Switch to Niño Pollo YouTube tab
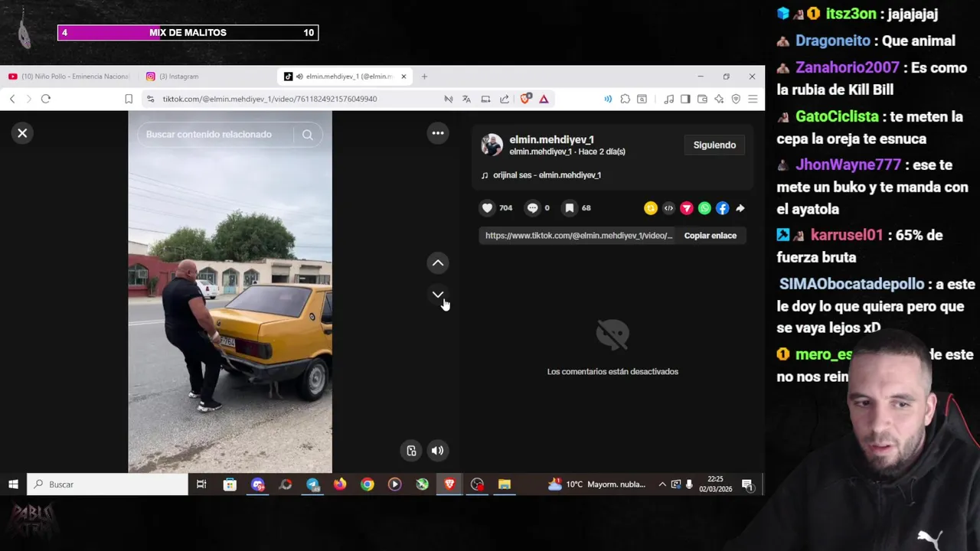 (x=70, y=77)
